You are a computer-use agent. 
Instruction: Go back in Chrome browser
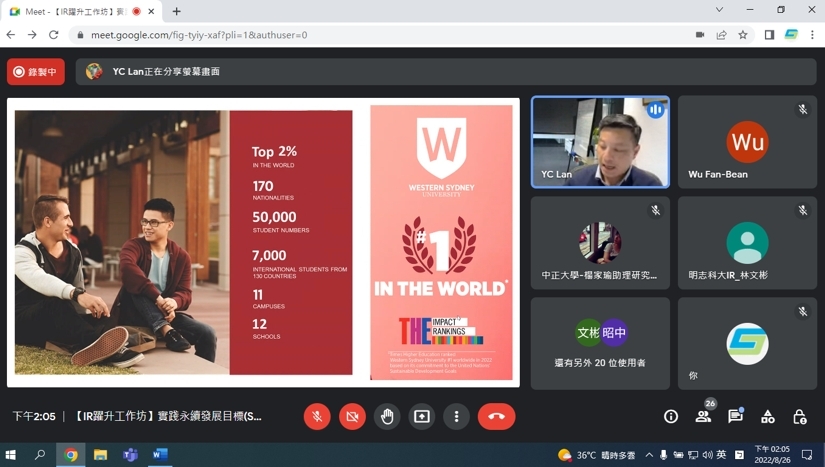click(11, 35)
